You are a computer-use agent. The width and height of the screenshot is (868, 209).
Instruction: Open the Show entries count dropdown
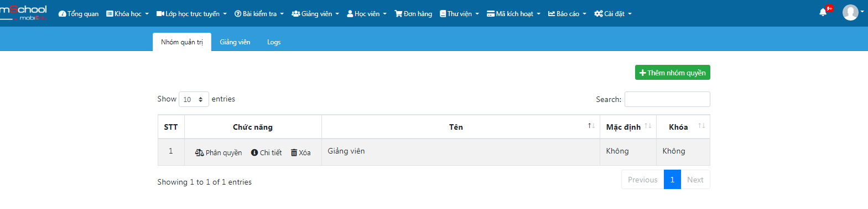coord(194,99)
